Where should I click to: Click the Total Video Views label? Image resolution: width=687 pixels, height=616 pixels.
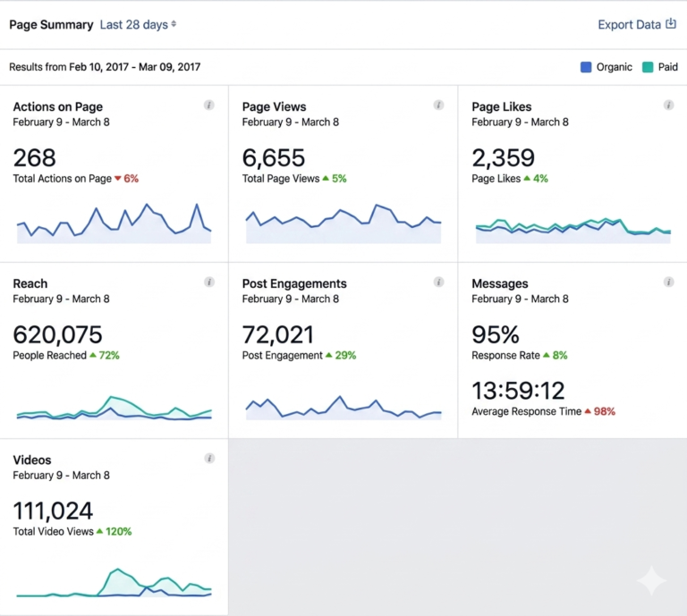(53, 531)
